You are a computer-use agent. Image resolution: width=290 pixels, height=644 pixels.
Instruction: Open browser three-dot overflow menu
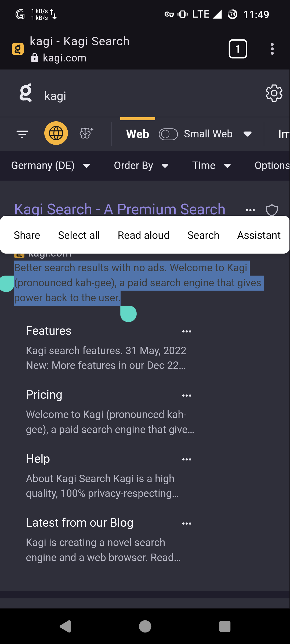coord(272,49)
